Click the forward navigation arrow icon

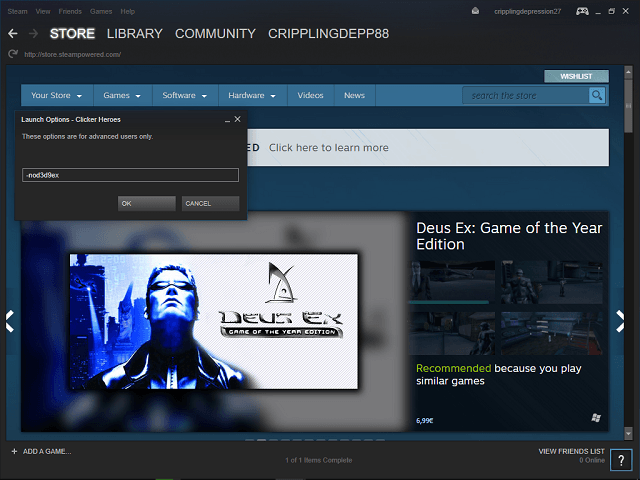point(33,33)
